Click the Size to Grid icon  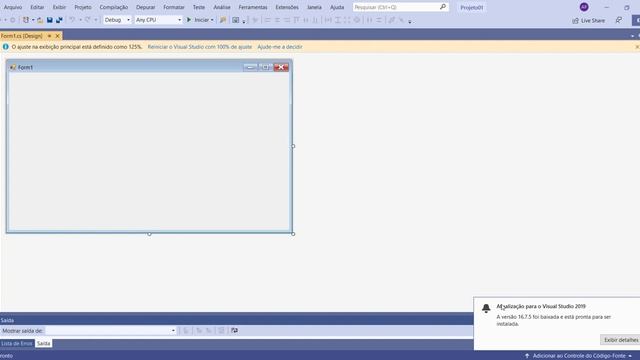(356, 20)
